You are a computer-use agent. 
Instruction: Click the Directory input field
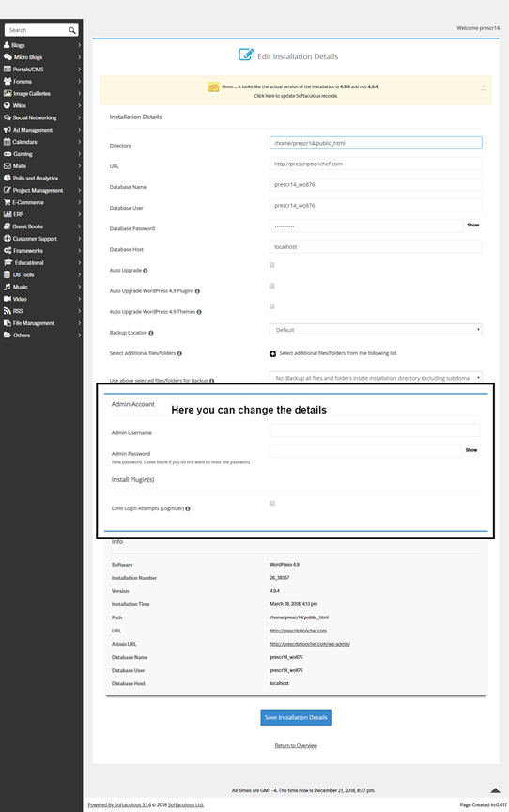pyautogui.click(x=376, y=143)
